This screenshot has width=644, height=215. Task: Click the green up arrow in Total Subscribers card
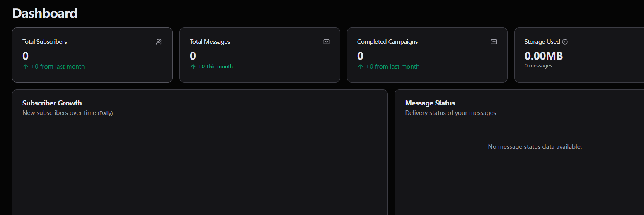(25, 67)
